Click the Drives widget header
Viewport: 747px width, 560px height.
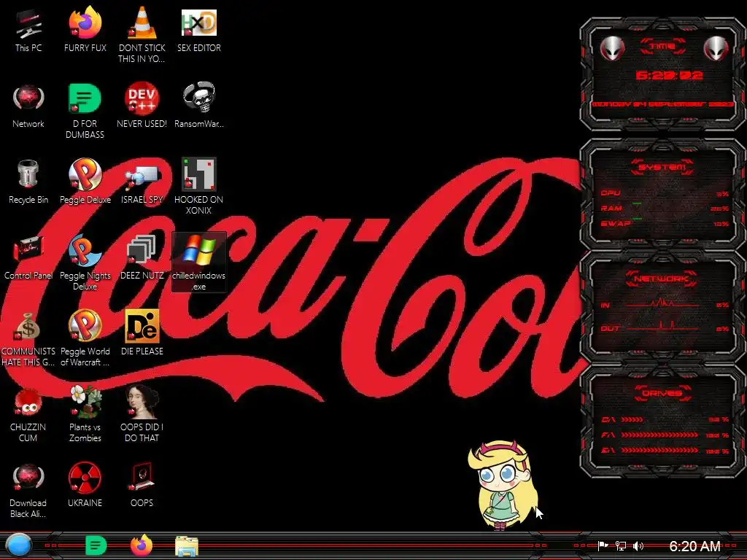click(x=662, y=393)
